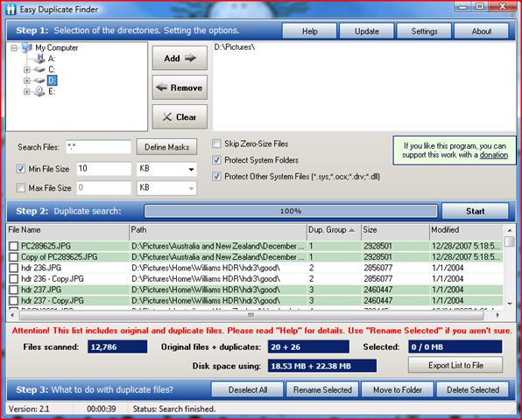Toggle the Max File Size checkbox
The width and height of the screenshot is (522, 420).
(21, 188)
